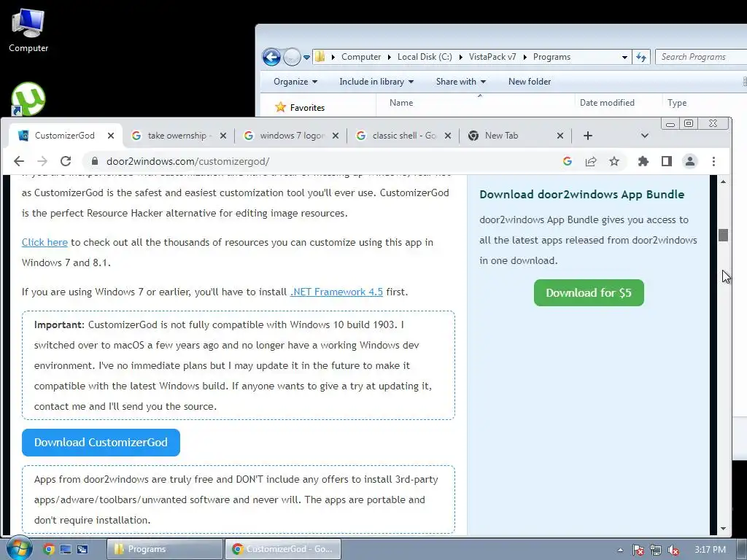Viewport: 747px width, 560px height.
Task: Click New folder in Explorer toolbar
Action: point(530,82)
